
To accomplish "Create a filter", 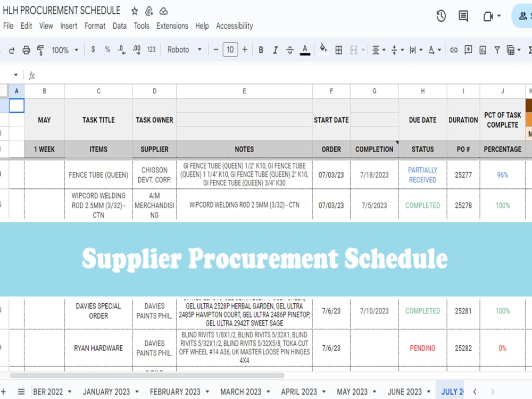I will [496, 49].
